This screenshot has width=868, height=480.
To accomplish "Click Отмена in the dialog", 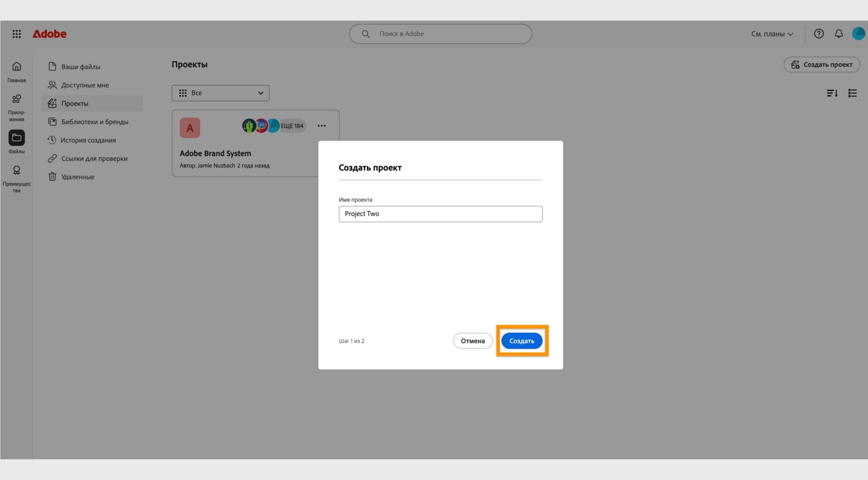I will coord(473,341).
